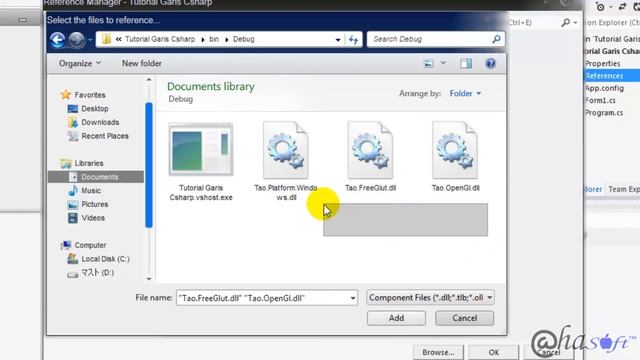Open the Music library
The width and height of the screenshot is (640, 360).
pyautogui.click(x=91, y=191)
